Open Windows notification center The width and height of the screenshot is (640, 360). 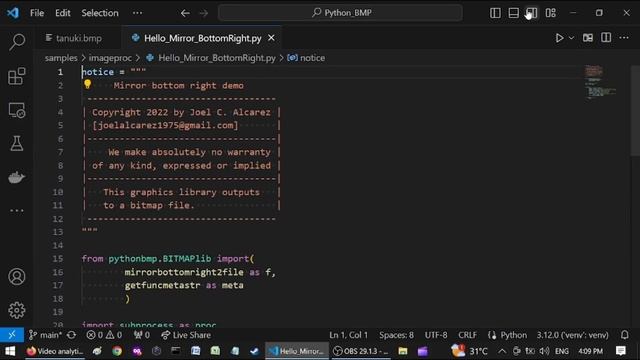621,351
